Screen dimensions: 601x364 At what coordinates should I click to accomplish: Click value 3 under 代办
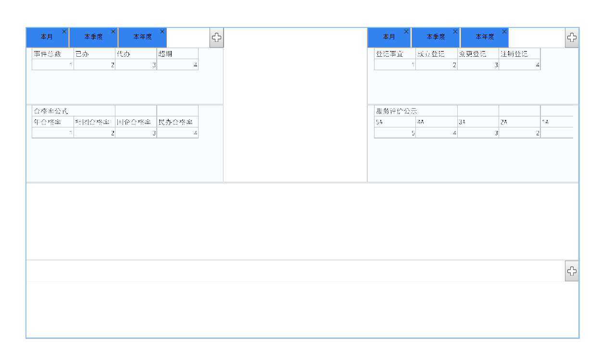click(x=136, y=65)
